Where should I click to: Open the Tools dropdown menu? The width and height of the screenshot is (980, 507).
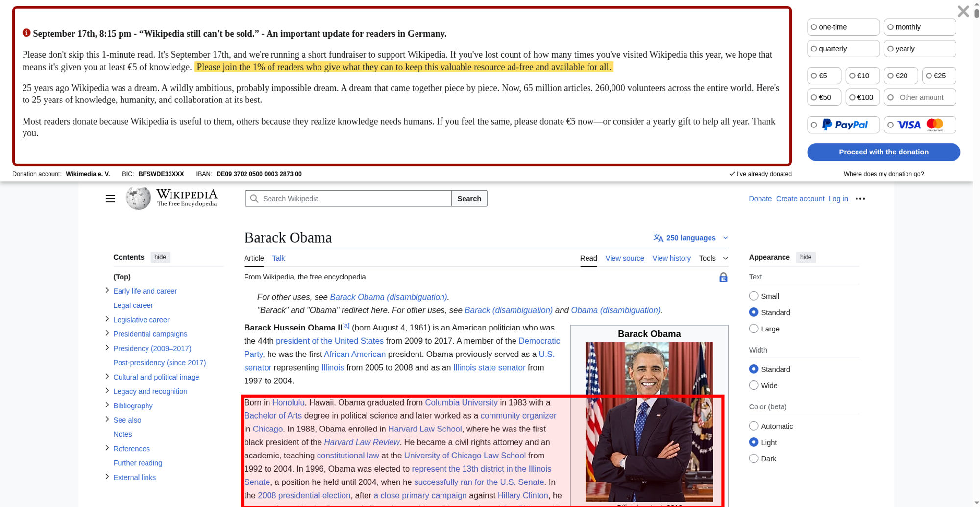[x=713, y=258]
